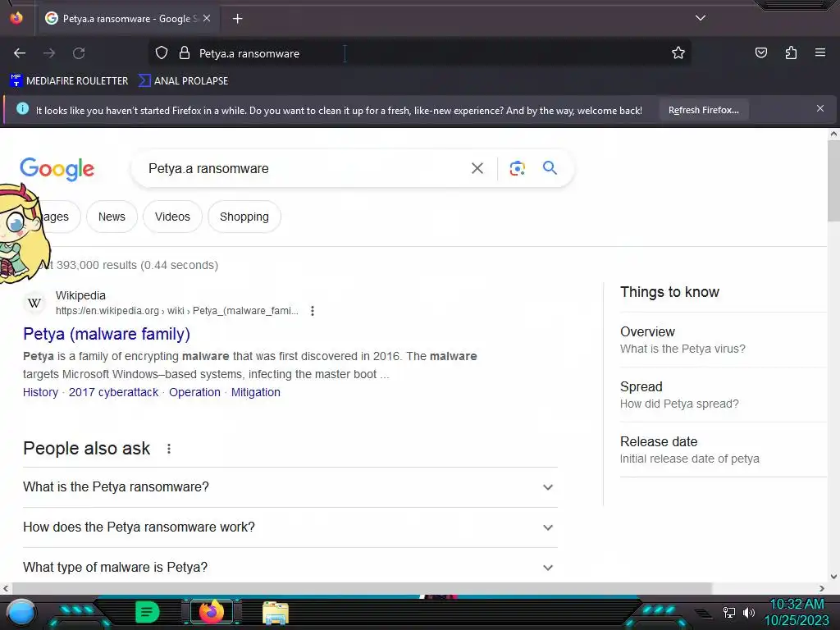Open File Explorer from the taskbar
The height and width of the screenshot is (630, 840).
(x=276, y=613)
